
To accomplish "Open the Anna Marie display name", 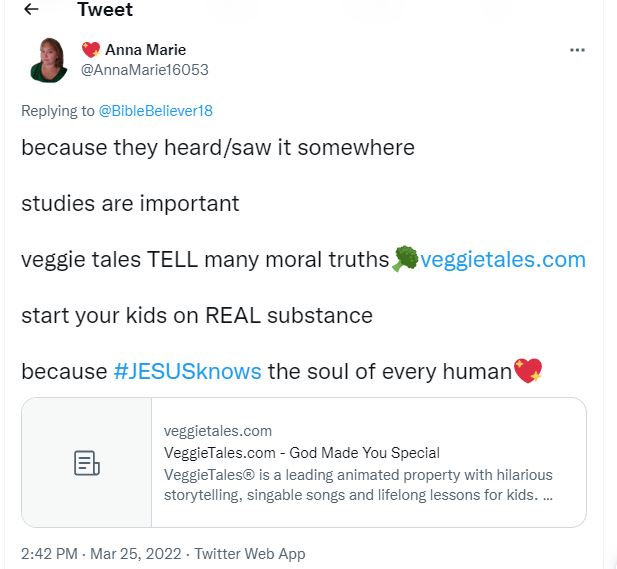I will point(145,50).
